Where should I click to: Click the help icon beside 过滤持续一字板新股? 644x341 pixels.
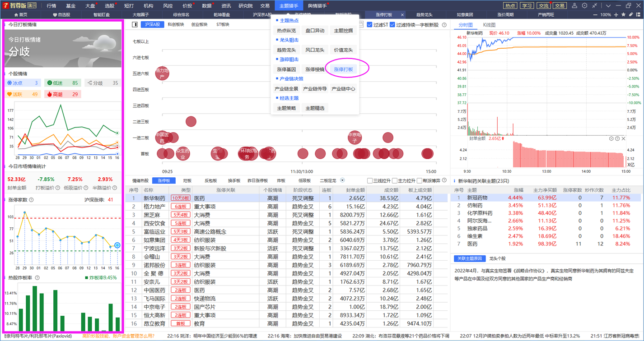[444, 25]
